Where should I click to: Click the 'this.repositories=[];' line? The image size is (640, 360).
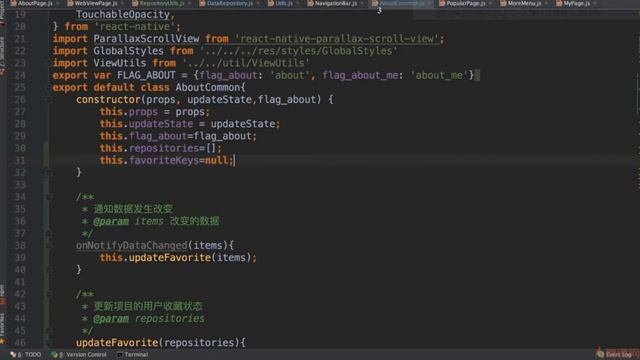pyautogui.click(x=161, y=148)
